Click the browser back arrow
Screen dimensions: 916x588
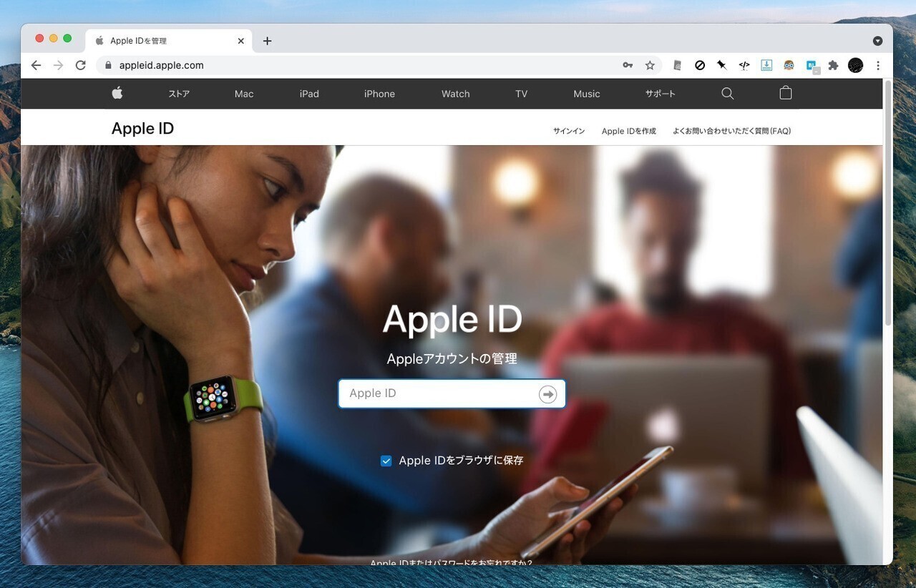(36, 65)
